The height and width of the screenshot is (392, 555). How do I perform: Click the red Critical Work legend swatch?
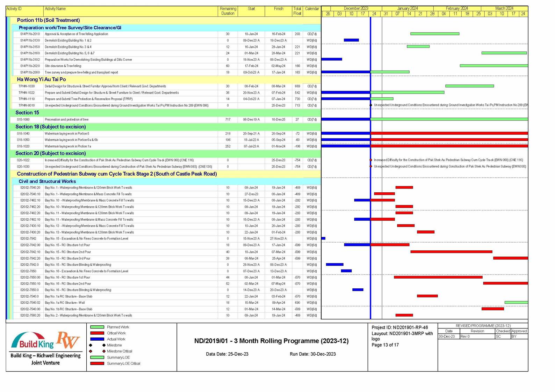tap(97, 333)
